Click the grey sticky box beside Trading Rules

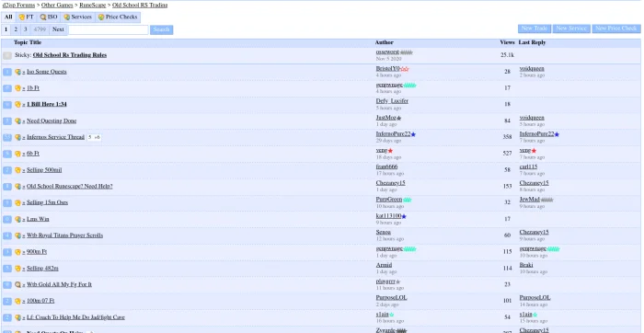click(x=7, y=55)
